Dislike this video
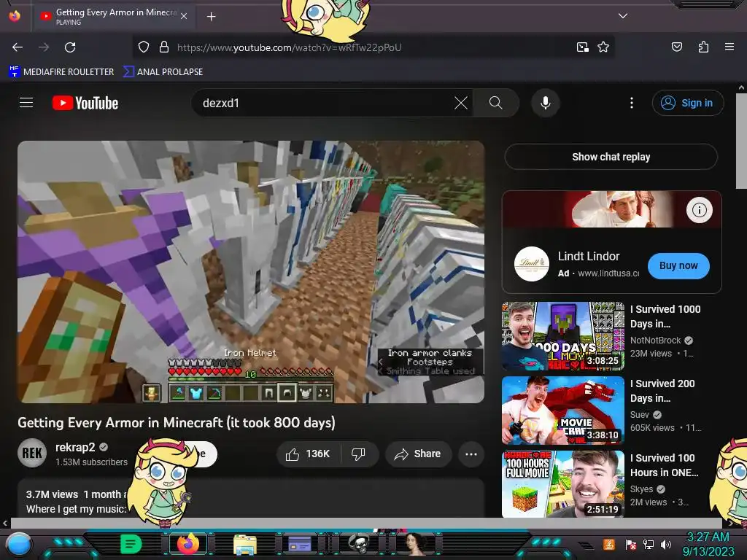The image size is (747, 560). [358, 454]
